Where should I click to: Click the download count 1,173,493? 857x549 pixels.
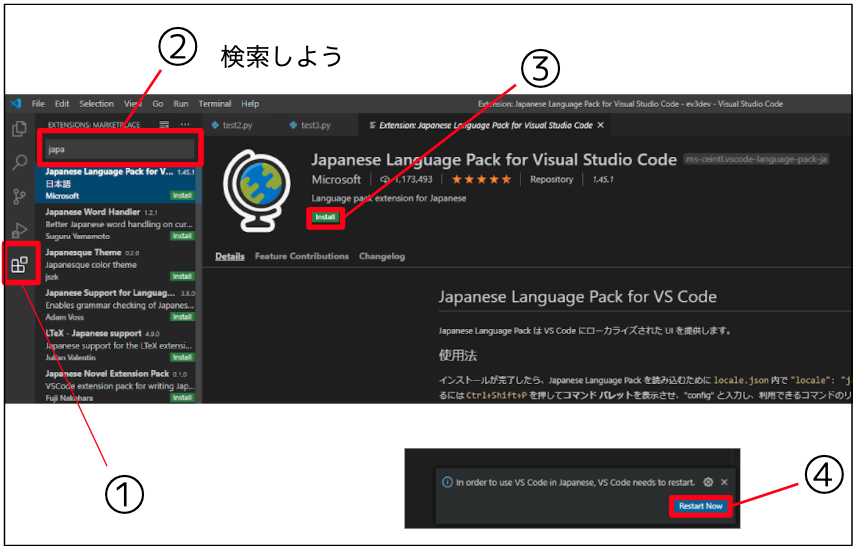[x=406, y=179]
